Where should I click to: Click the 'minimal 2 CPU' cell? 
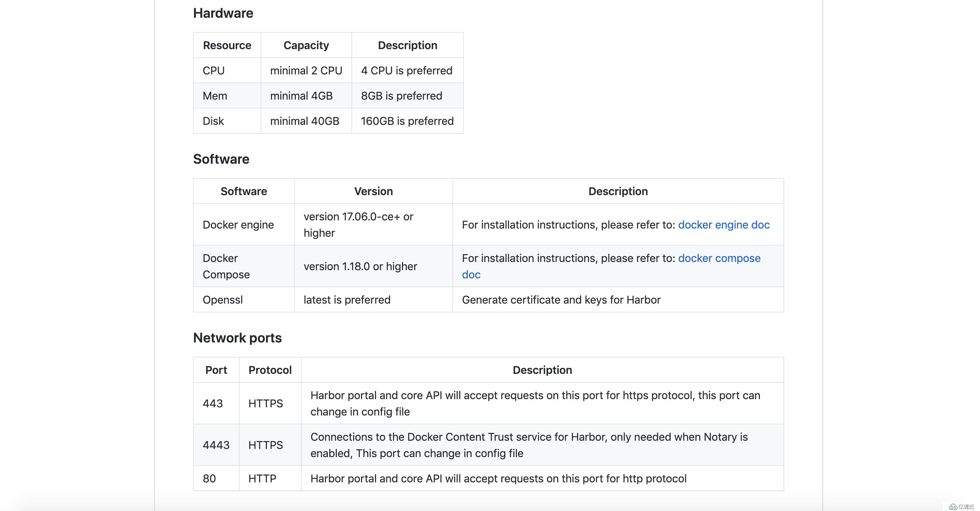pyautogui.click(x=306, y=70)
